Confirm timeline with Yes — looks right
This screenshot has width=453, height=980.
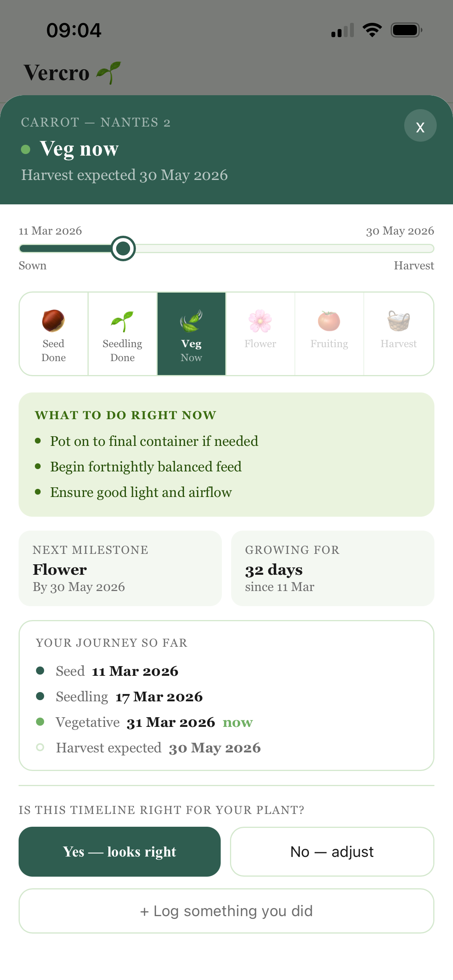[x=119, y=852]
